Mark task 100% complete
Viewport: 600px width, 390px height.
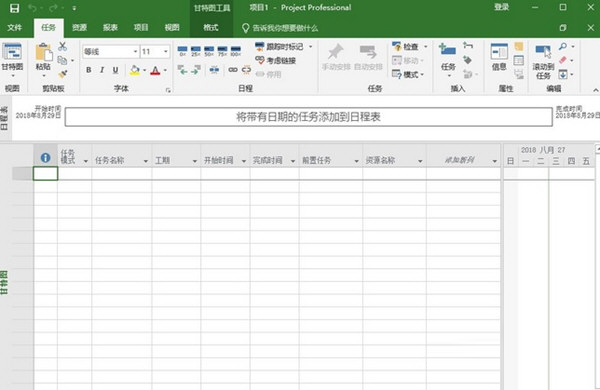236,51
